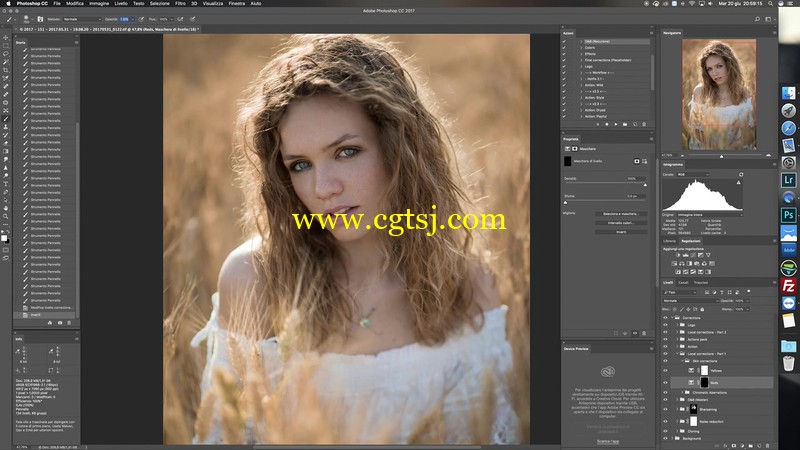Click the vector mask button in Proprietà
This screenshot has height=450, width=800.
(x=644, y=161)
